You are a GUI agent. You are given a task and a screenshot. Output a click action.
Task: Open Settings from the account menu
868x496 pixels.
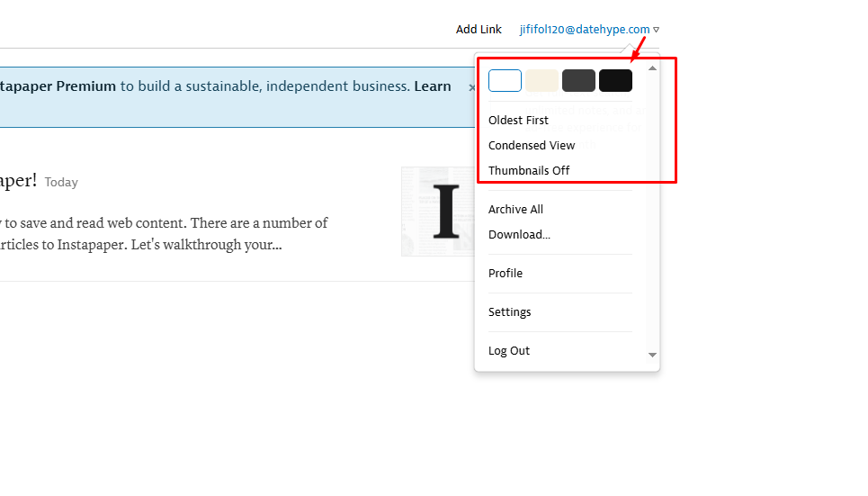(510, 311)
